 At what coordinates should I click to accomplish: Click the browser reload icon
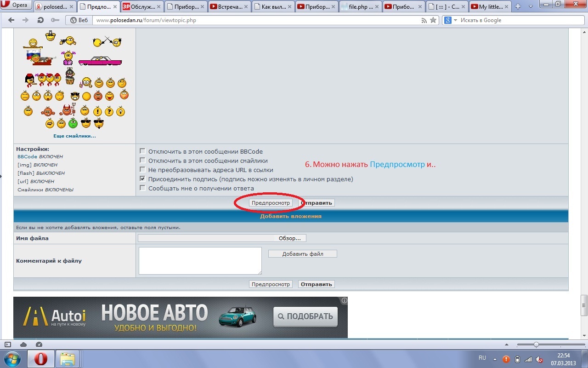point(40,20)
